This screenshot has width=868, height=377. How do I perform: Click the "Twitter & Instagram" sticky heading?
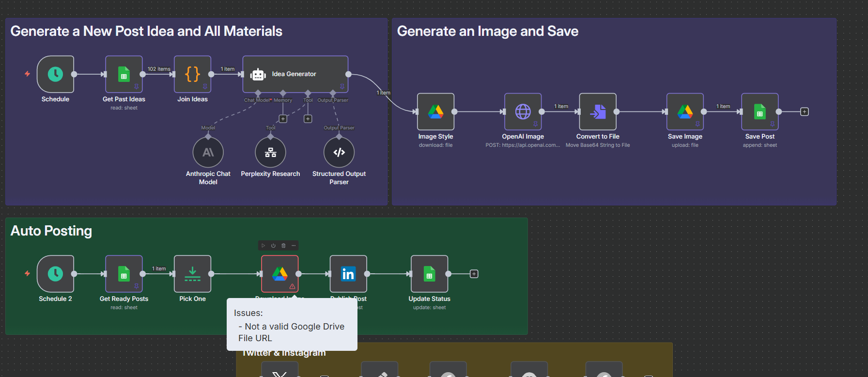pyautogui.click(x=284, y=353)
